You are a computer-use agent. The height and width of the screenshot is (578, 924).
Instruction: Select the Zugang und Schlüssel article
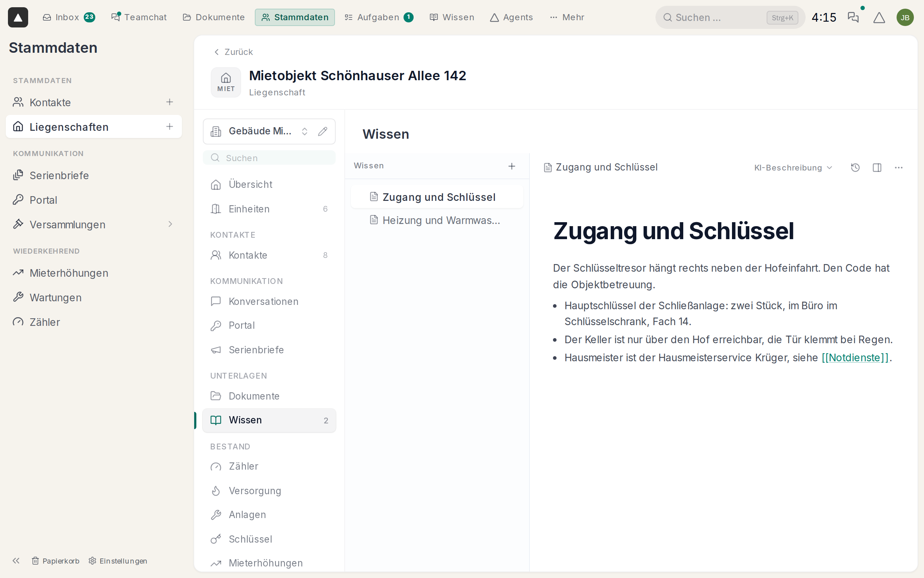[437, 197]
